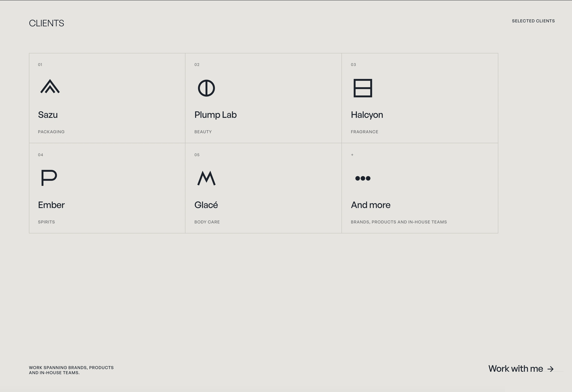Click the three-dots And more icon
Viewport: 572px width, 392px height.
pyautogui.click(x=363, y=178)
